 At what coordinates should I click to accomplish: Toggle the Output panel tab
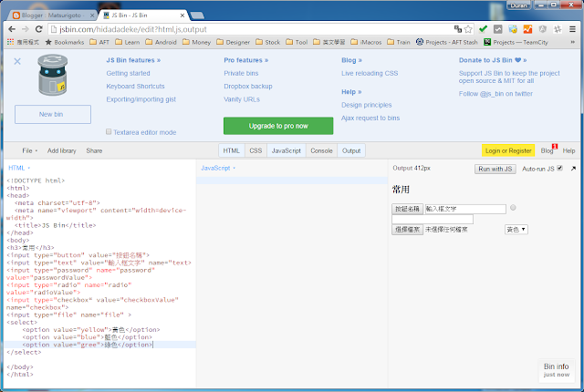click(351, 150)
